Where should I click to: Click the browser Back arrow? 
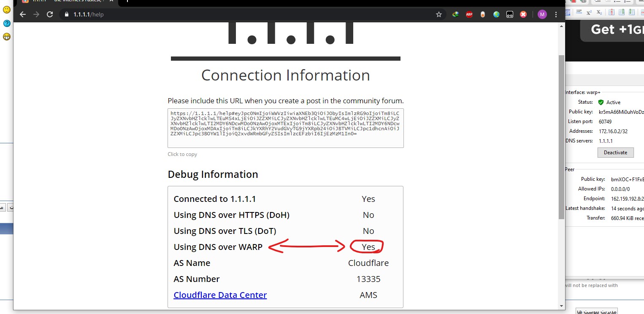pyautogui.click(x=23, y=14)
